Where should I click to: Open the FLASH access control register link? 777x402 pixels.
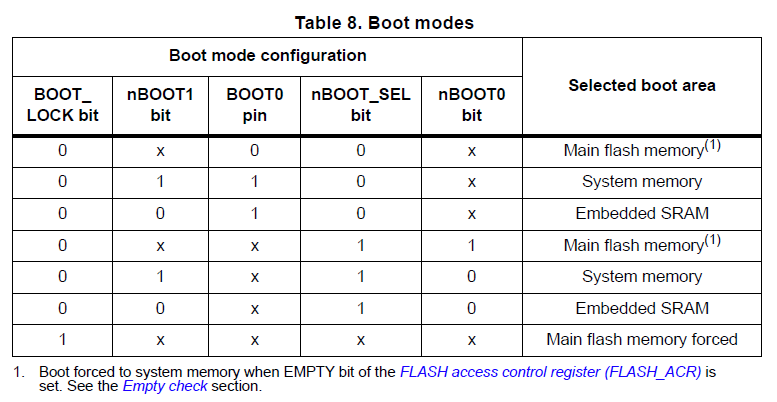pos(552,371)
